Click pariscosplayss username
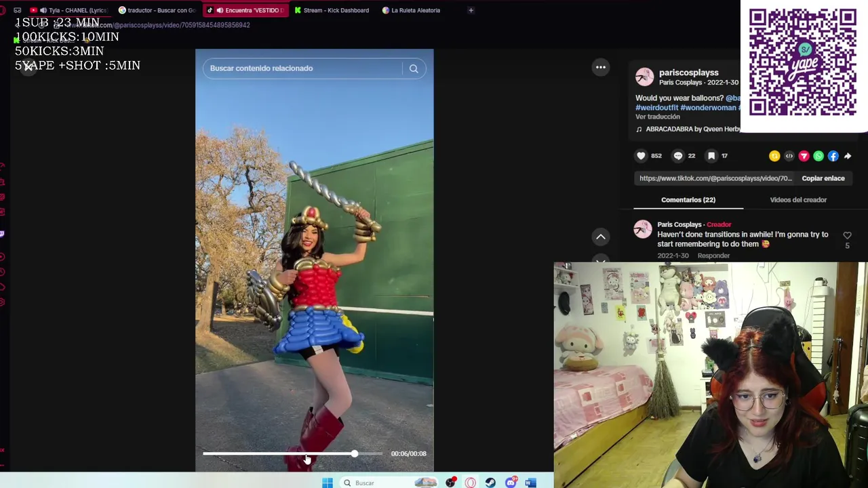The height and width of the screenshot is (488, 868). [x=688, y=73]
